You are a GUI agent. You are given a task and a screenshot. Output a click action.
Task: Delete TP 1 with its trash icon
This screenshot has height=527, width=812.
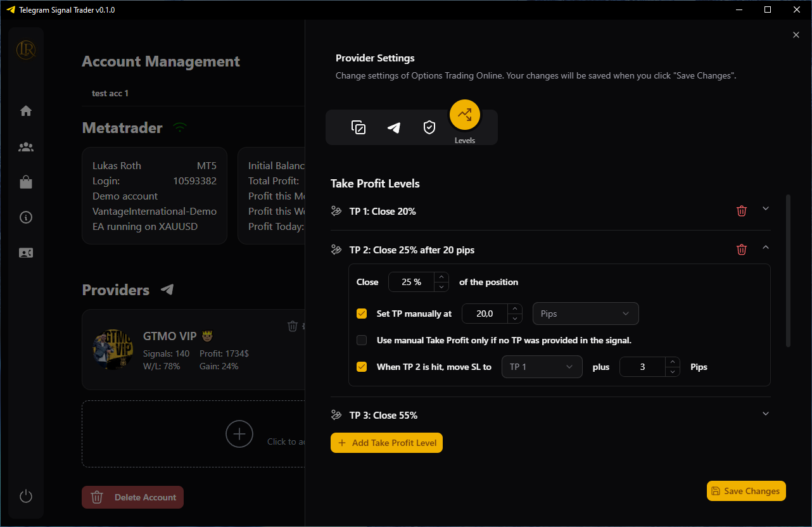742,211
